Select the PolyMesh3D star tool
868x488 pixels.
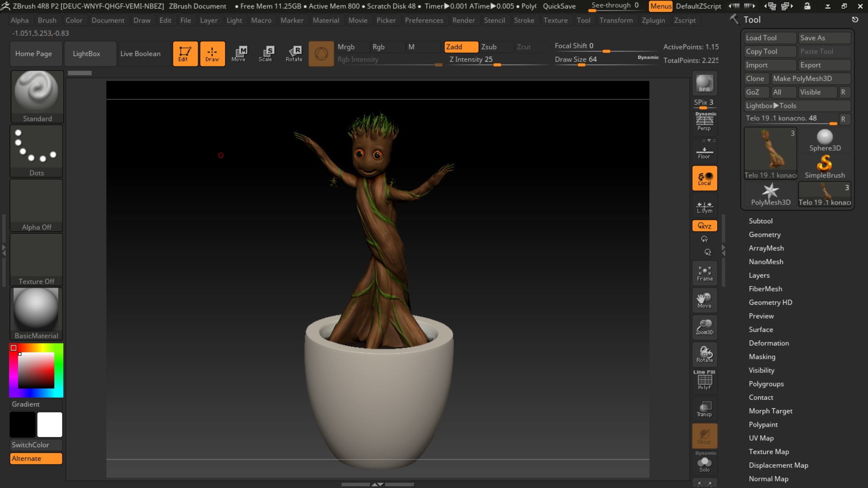[770, 194]
